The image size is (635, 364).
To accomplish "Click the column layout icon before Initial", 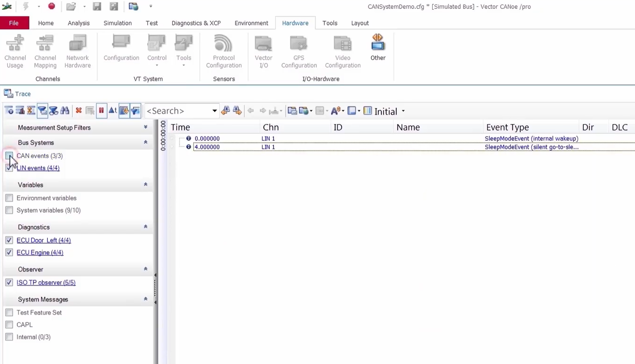I will click(367, 111).
